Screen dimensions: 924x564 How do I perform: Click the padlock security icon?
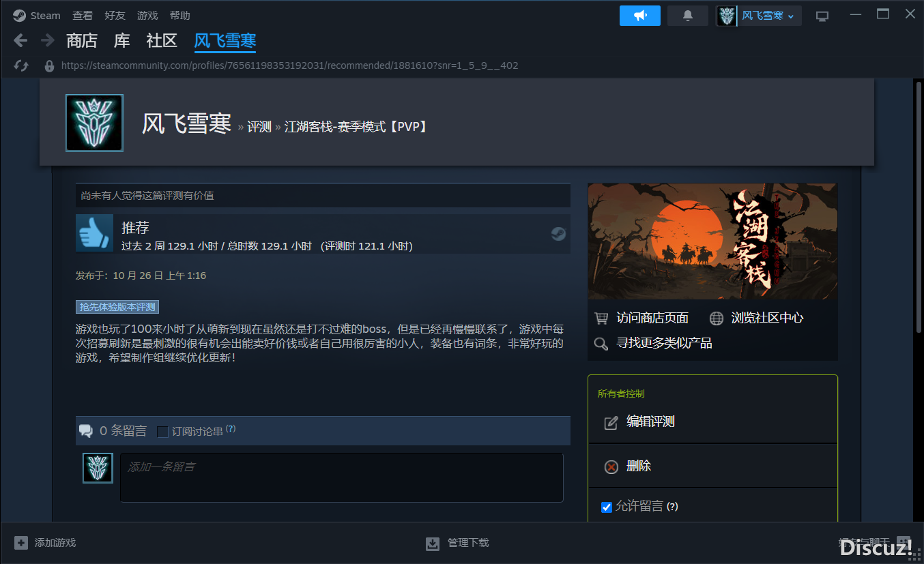pos(49,65)
